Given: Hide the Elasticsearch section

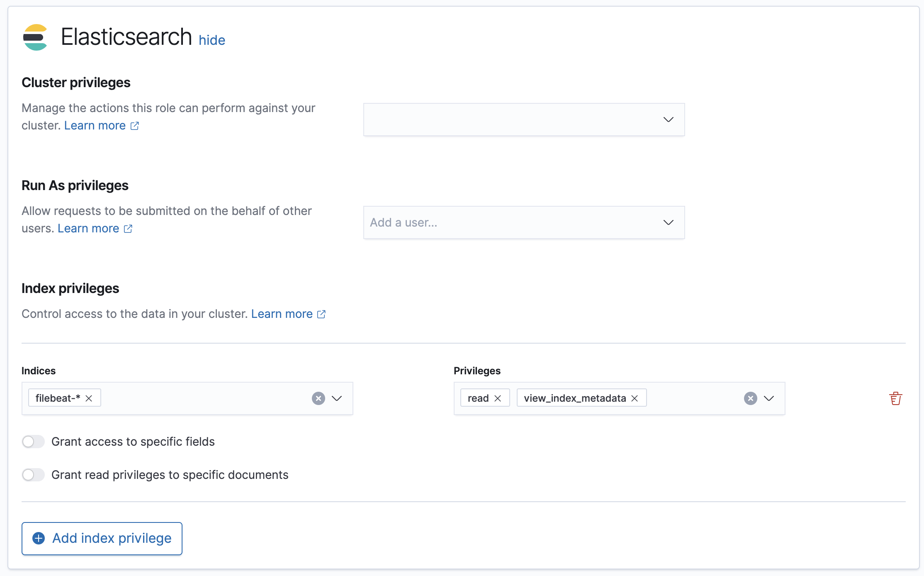Looking at the screenshot, I should [x=212, y=40].
